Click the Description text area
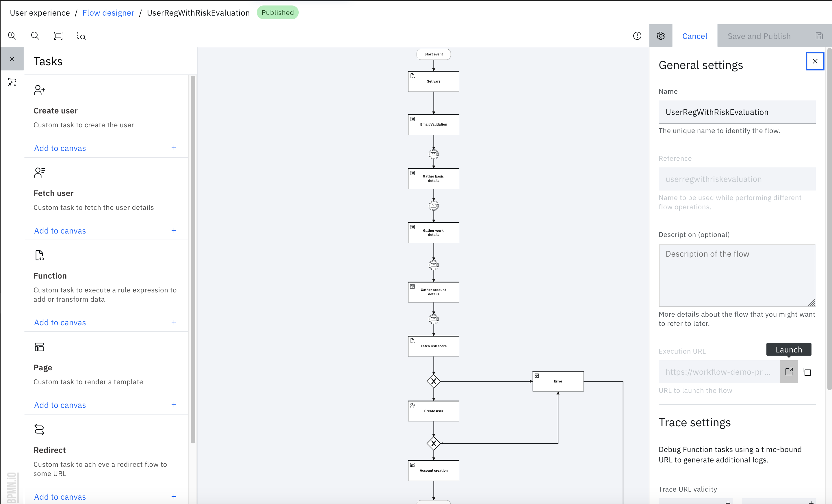Viewport: 832px width, 504px height. pyautogui.click(x=737, y=275)
